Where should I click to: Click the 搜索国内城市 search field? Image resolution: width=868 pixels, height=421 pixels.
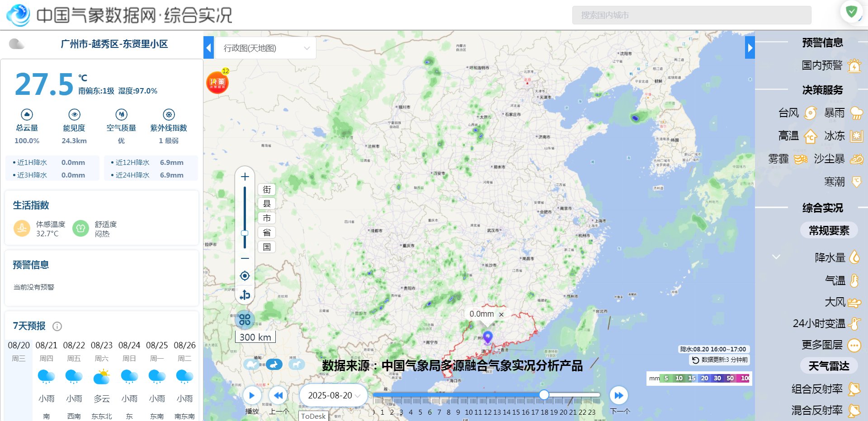(692, 14)
